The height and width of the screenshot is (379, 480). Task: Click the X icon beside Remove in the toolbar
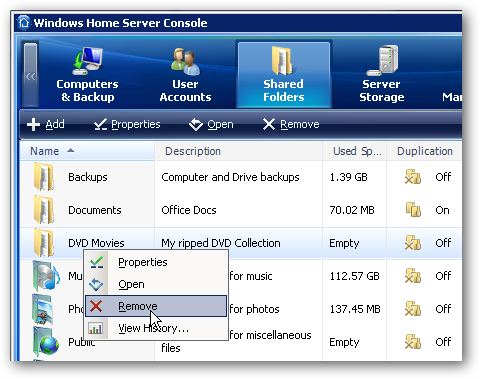[269, 124]
